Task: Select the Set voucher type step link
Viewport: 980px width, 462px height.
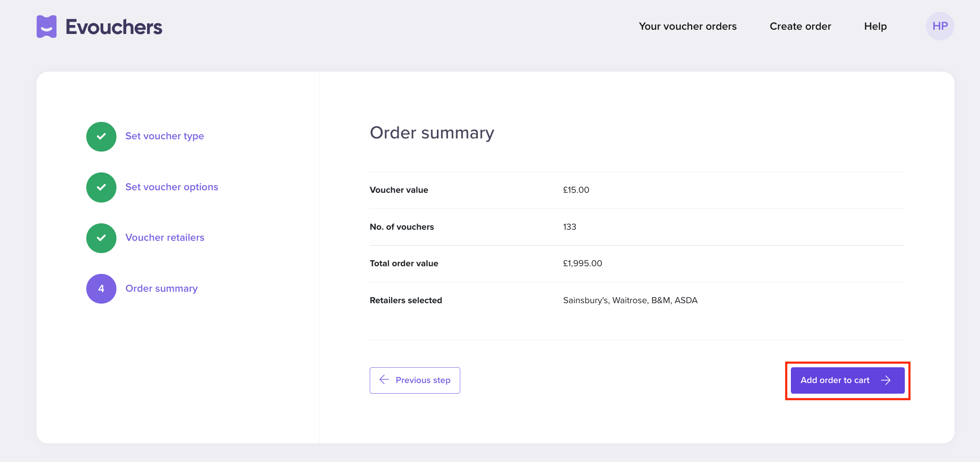Action: (164, 136)
